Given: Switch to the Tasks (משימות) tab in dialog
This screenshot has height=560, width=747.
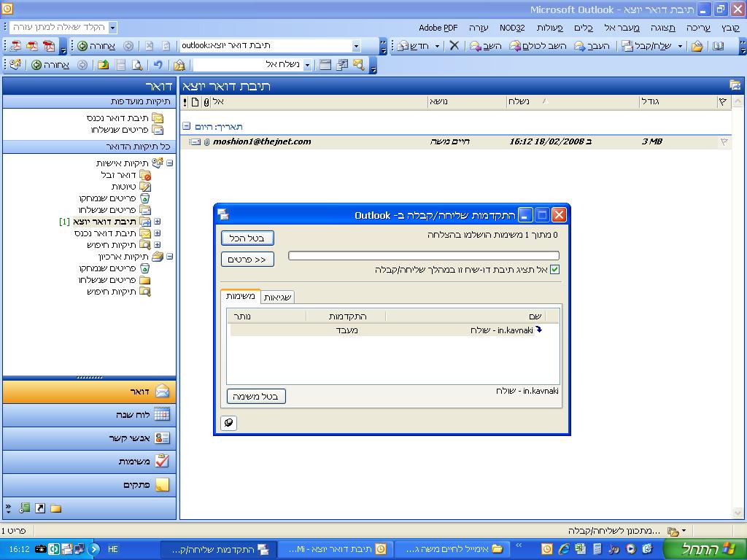Looking at the screenshot, I should [241, 296].
